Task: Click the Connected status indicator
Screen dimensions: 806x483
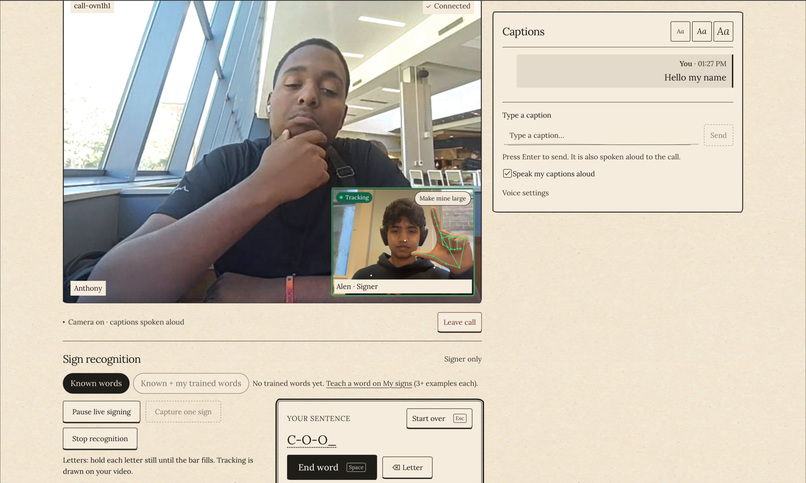Action: [448, 6]
